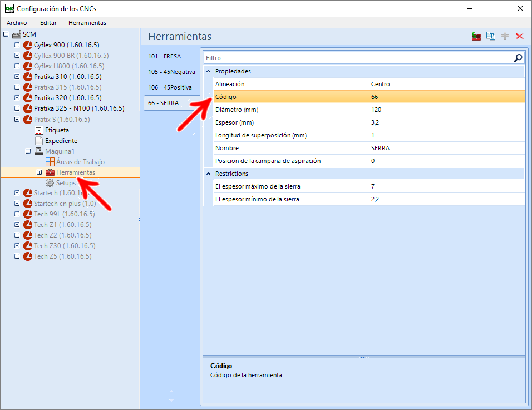
Task: Click the SCM factory icon
Action: [x=17, y=34]
